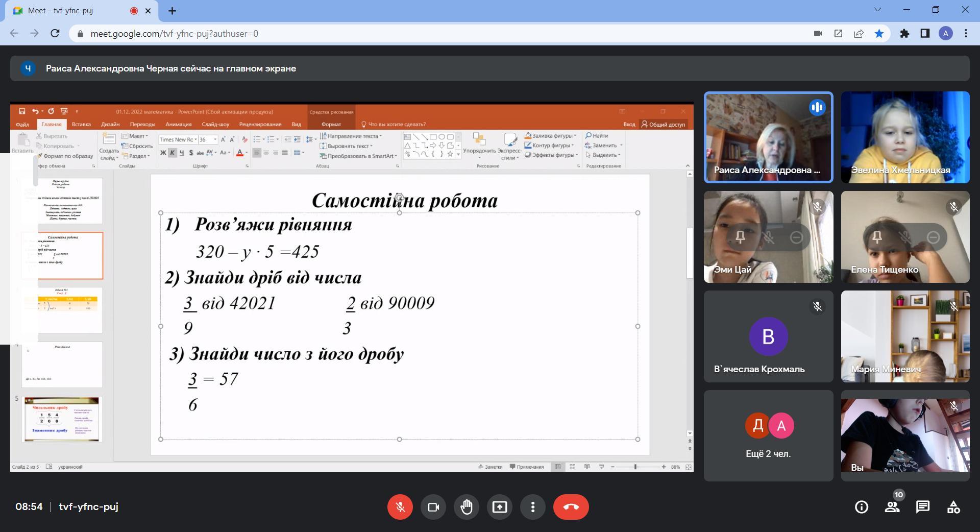Screen dimensions: 980x532
Task: Open the activities icon
Action: [x=953, y=507]
